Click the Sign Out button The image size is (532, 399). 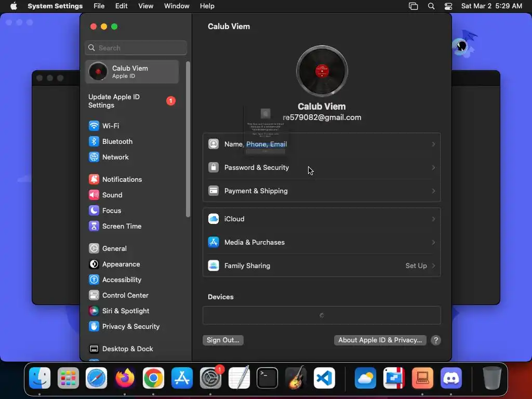(x=223, y=340)
